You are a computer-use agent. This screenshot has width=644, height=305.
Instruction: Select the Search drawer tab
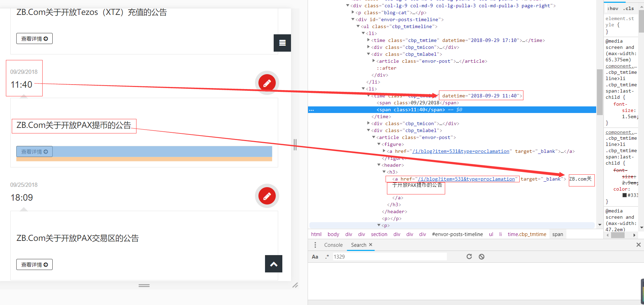[x=359, y=245]
